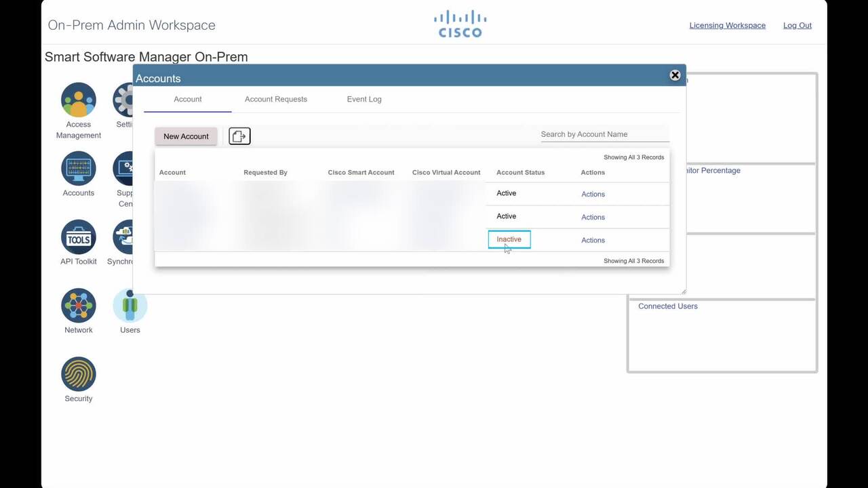This screenshot has width=868, height=488.
Task: Open the Accounts workspace icon
Action: tap(78, 169)
